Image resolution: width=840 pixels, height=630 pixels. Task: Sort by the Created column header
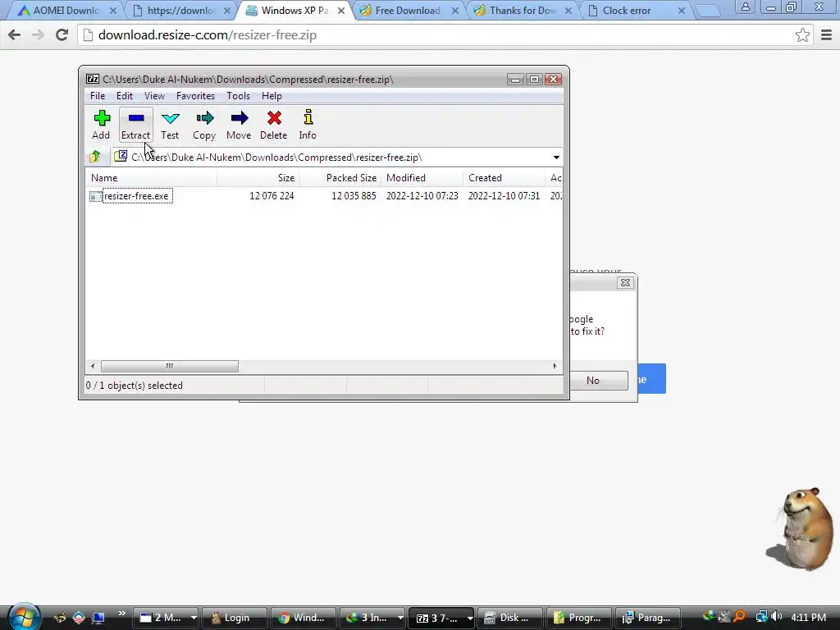point(504,178)
